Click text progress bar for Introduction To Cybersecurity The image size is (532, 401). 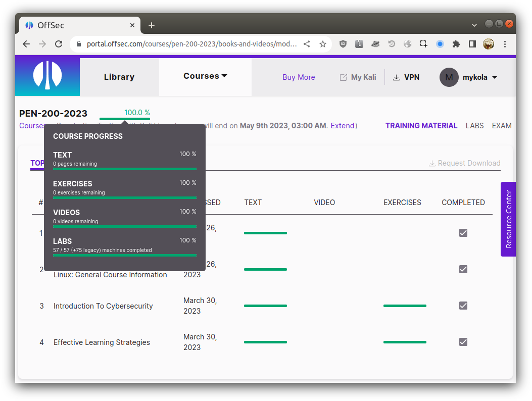pyautogui.click(x=265, y=306)
